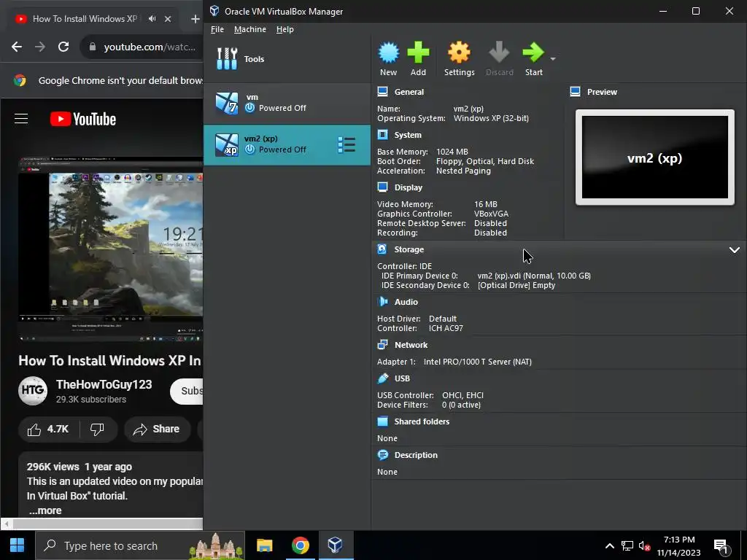Click the Shared folders heading

point(422,421)
